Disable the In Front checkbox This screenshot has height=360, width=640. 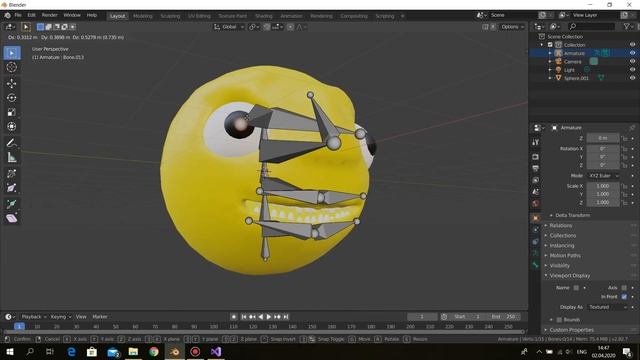(624, 297)
